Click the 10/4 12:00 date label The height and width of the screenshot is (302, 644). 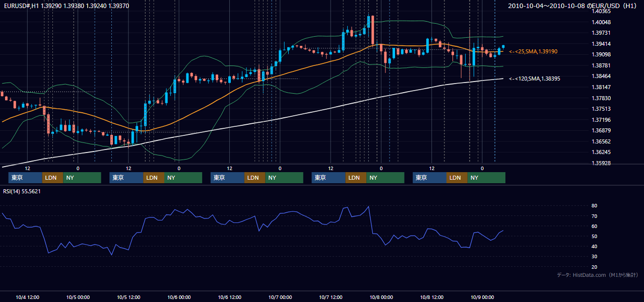point(28,297)
